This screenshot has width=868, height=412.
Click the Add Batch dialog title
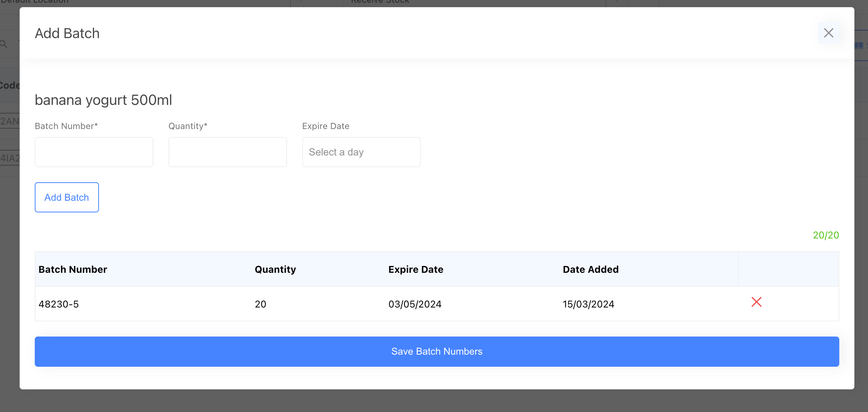(67, 33)
